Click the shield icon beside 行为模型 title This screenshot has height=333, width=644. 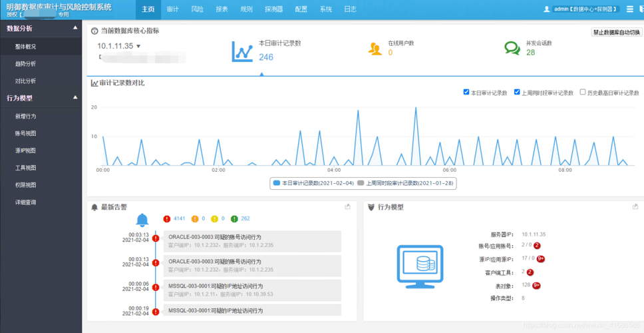(371, 207)
